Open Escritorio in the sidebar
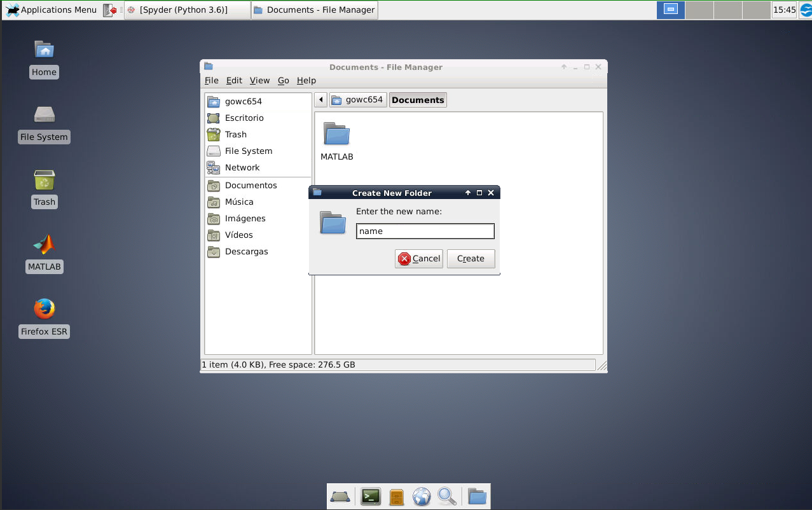Screen dimensions: 812x510 258,118
